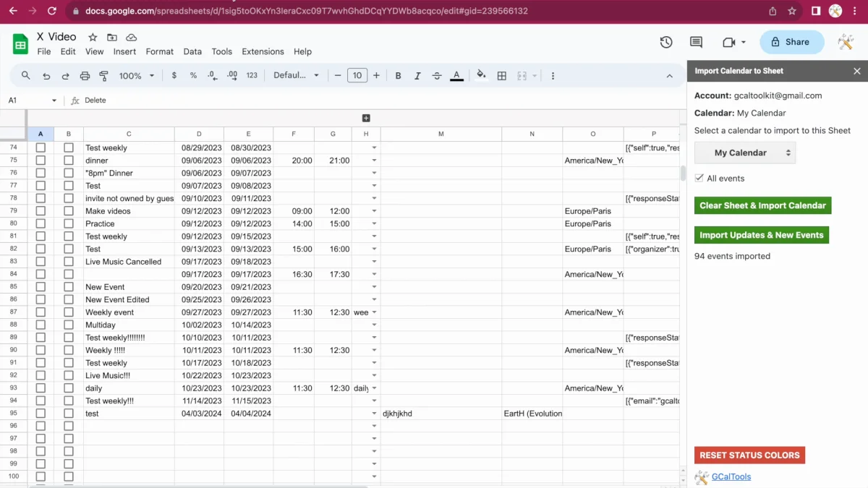The height and width of the screenshot is (488, 868).
Task: Select column M header
Action: tap(441, 134)
